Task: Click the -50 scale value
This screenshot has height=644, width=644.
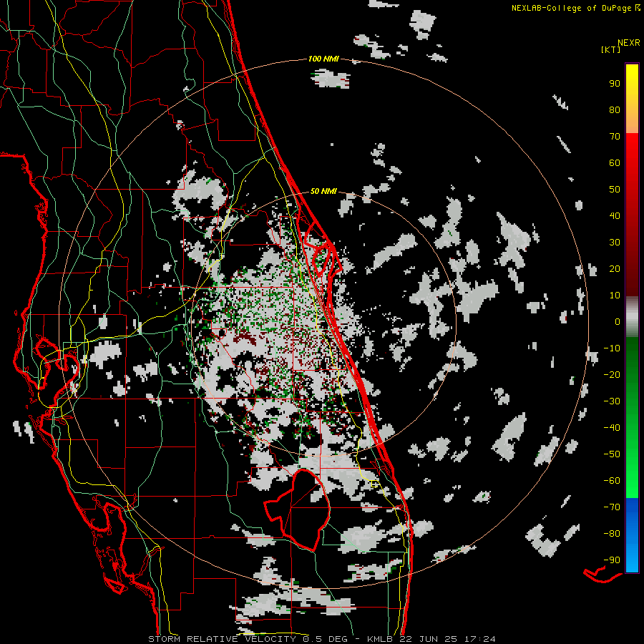Action: coord(612,454)
